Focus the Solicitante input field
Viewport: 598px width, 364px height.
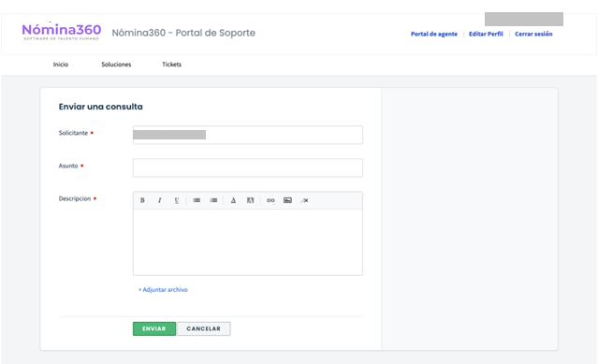pos(248,135)
